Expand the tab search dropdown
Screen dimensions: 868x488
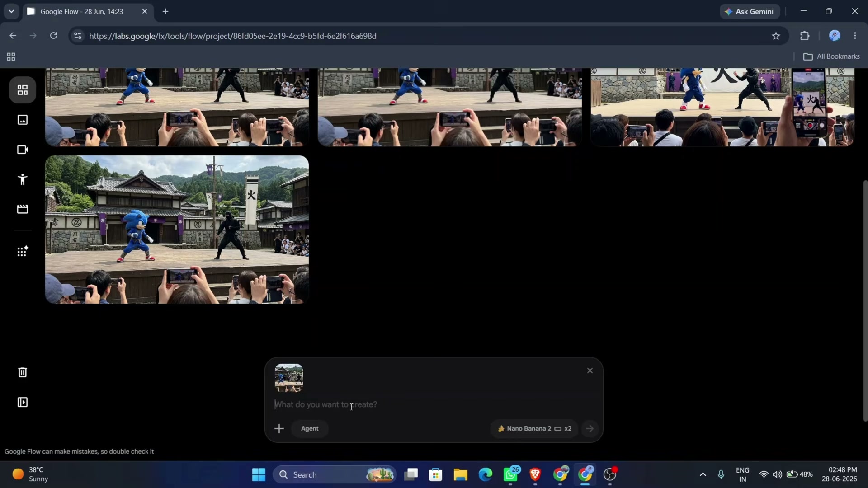click(x=11, y=11)
